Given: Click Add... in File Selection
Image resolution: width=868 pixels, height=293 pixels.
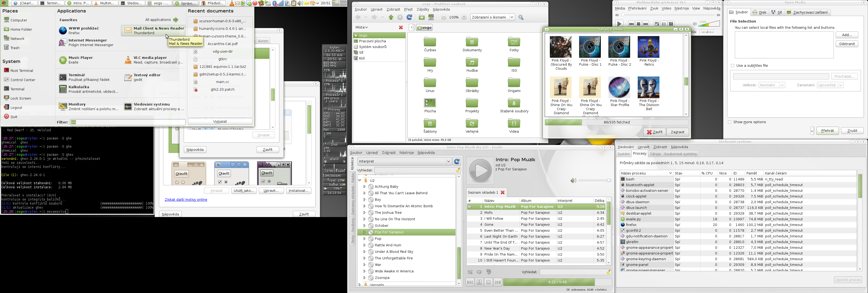Looking at the screenshot, I should tap(847, 35).
